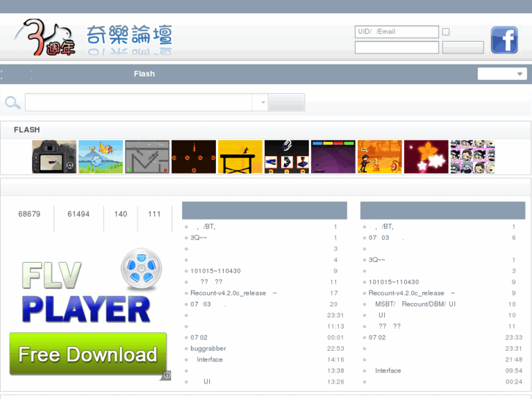
Task: Open '101015~110430' thread in right list
Action: (x=394, y=282)
